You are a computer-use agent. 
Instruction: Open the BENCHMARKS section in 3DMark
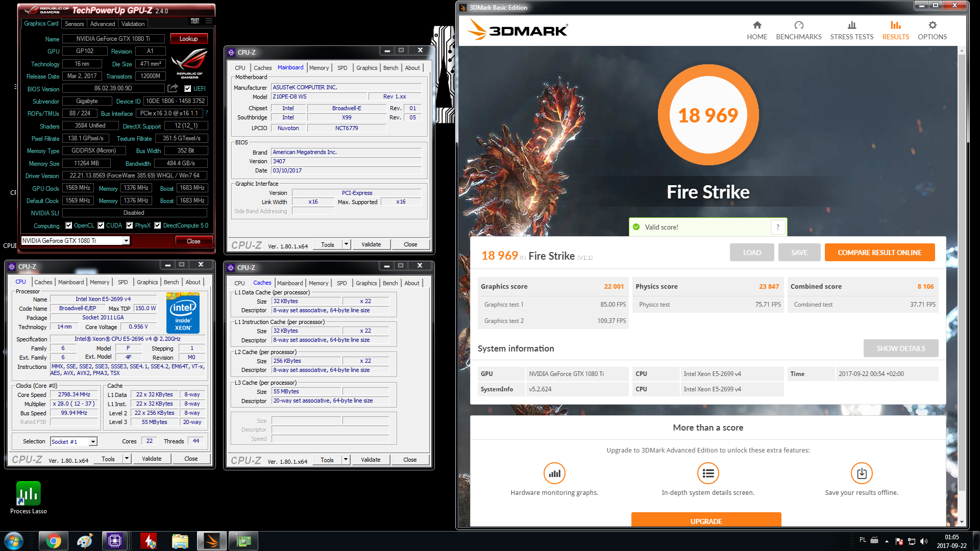point(799,31)
